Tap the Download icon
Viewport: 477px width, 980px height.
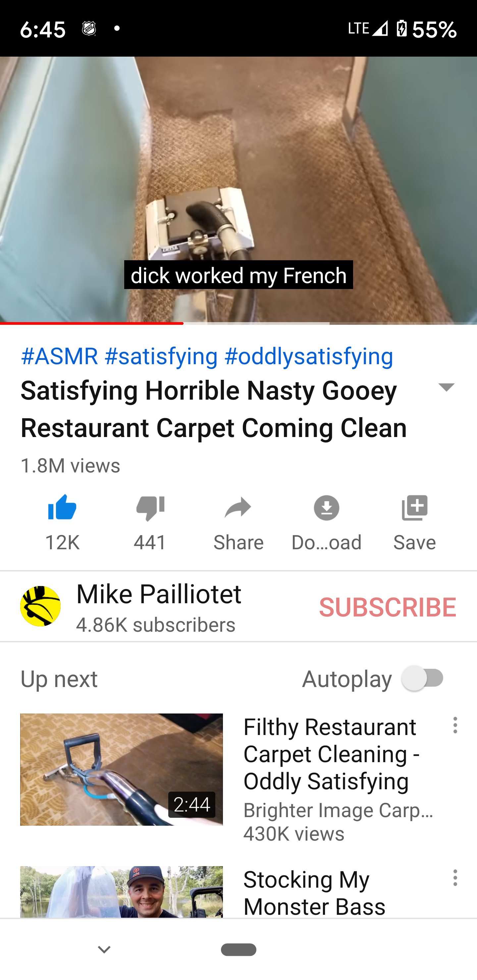pyautogui.click(x=327, y=508)
